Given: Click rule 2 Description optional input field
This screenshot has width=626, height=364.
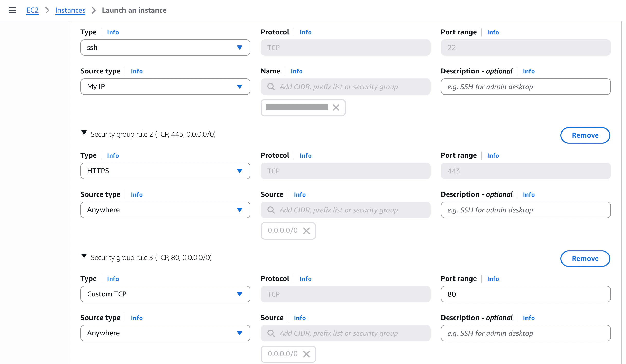Looking at the screenshot, I should coord(525,210).
